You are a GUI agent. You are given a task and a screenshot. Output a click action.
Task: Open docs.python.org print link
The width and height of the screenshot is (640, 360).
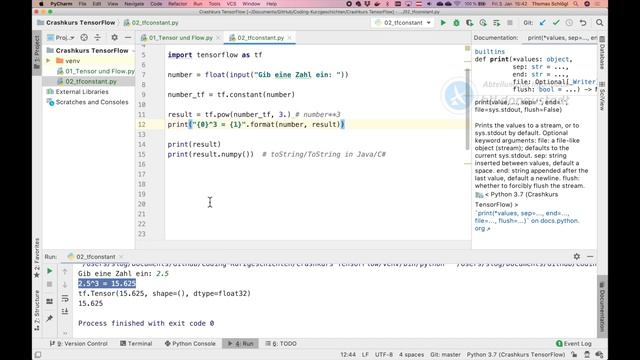click(527, 221)
